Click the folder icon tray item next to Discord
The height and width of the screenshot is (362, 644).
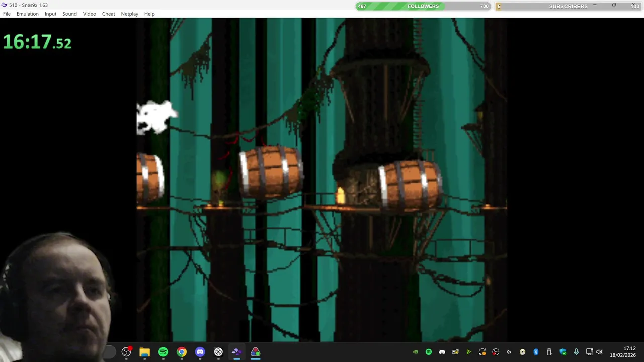455,352
